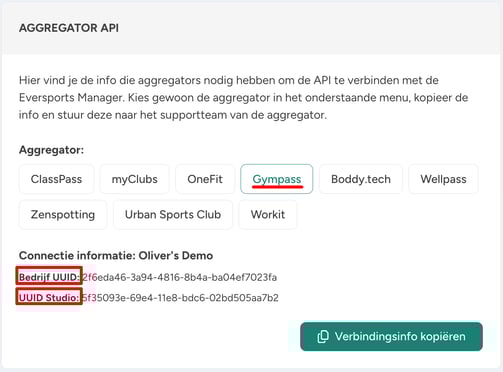
Task: Click the Verbindingsinfo kopiëren button
Action: tap(391, 336)
